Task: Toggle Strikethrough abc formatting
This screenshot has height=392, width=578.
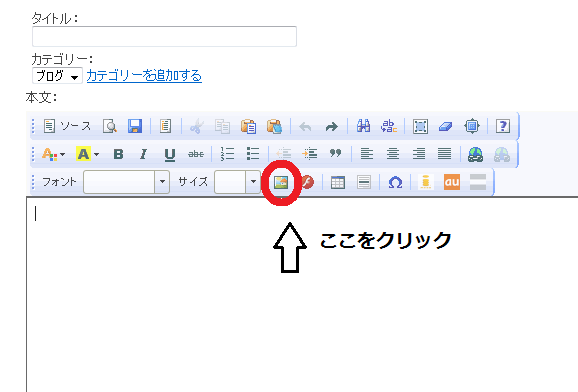Action: point(196,154)
